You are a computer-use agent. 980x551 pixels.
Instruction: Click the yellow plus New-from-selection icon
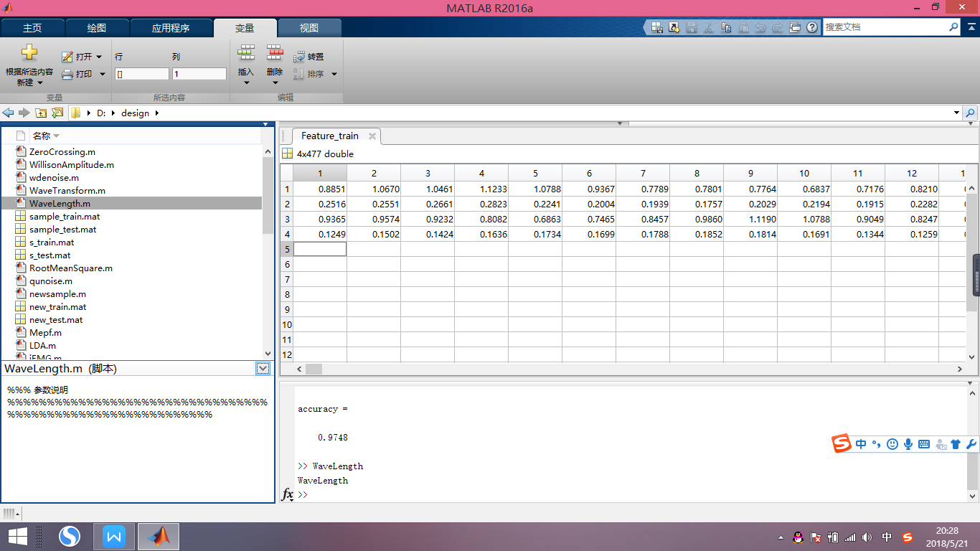29,53
